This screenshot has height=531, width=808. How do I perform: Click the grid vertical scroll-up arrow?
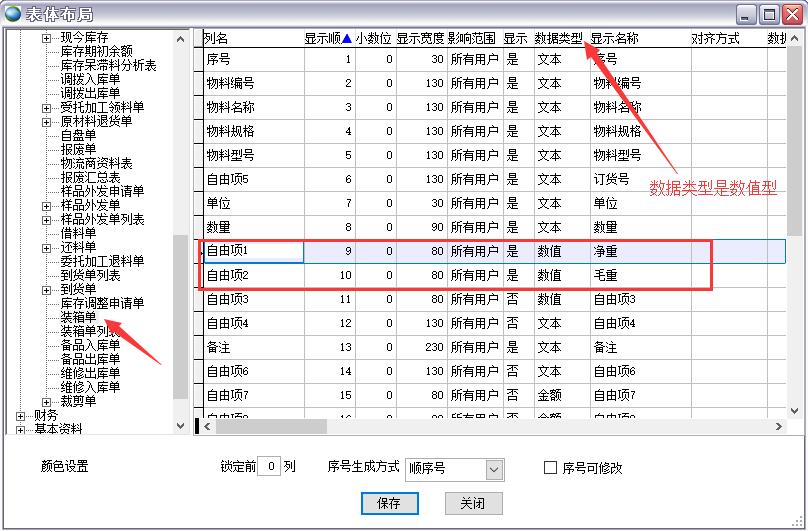[x=795, y=39]
